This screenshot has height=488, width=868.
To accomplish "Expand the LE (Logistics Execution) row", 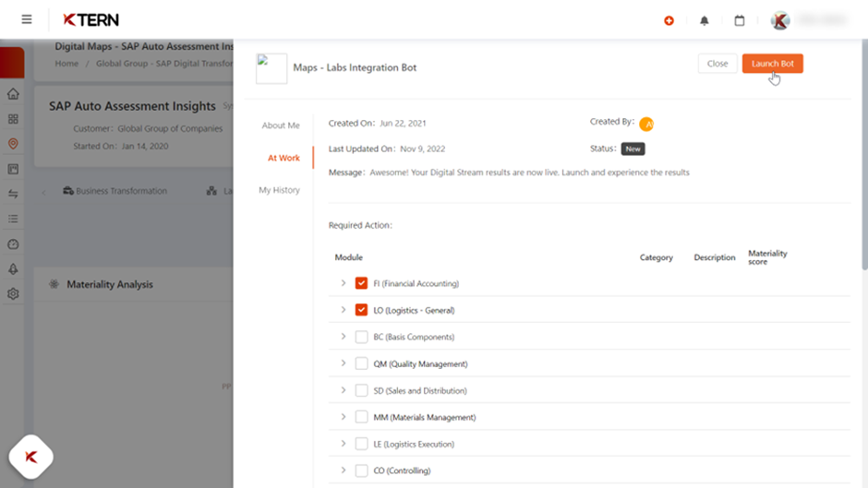I will (x=344, y=443).
